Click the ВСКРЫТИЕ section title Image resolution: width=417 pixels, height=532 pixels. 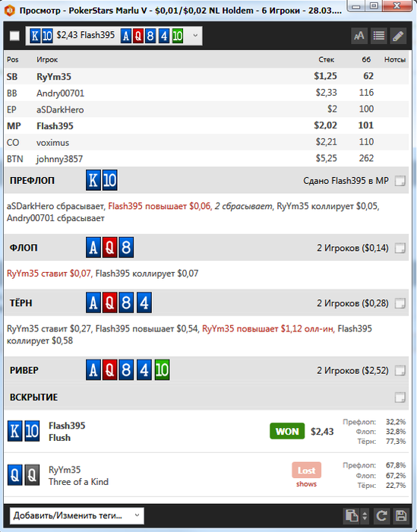(33, 397)
